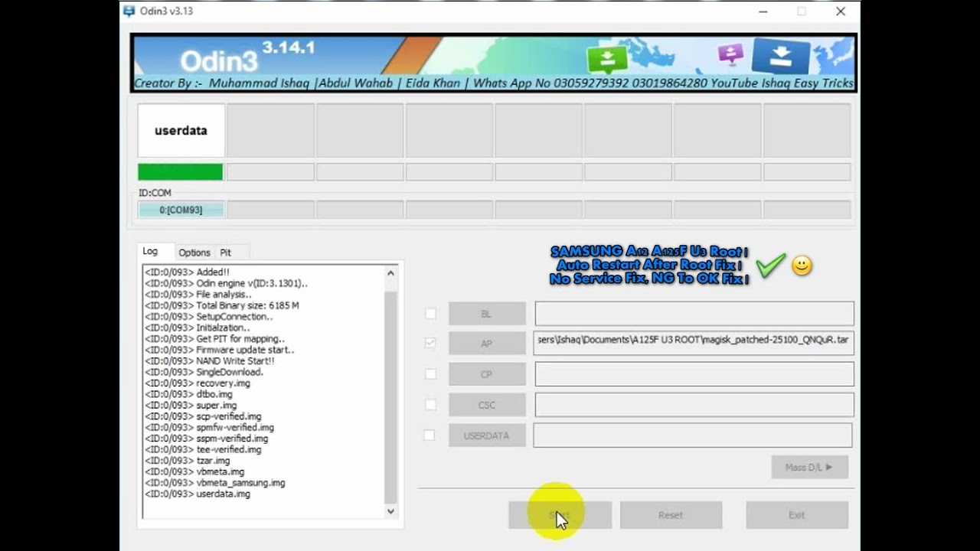Click the AP file path field

(x=694, y=344)
